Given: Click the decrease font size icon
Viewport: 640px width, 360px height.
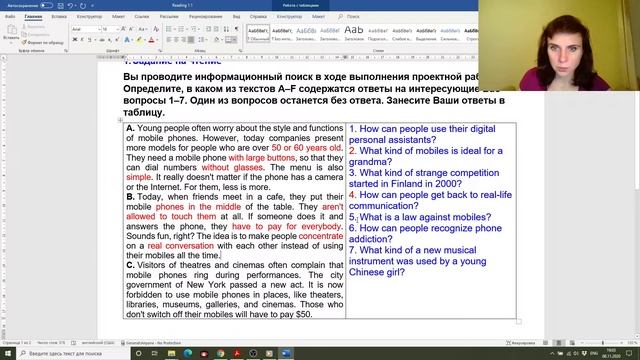Looking at the screenshot, I should tap(131, 29).
